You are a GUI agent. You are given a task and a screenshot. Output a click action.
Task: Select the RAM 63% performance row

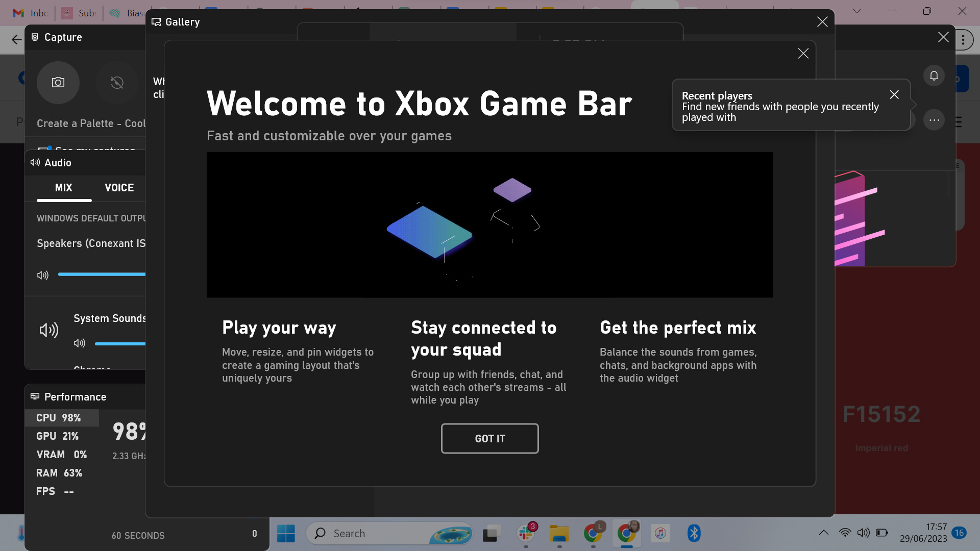point(62,473)
